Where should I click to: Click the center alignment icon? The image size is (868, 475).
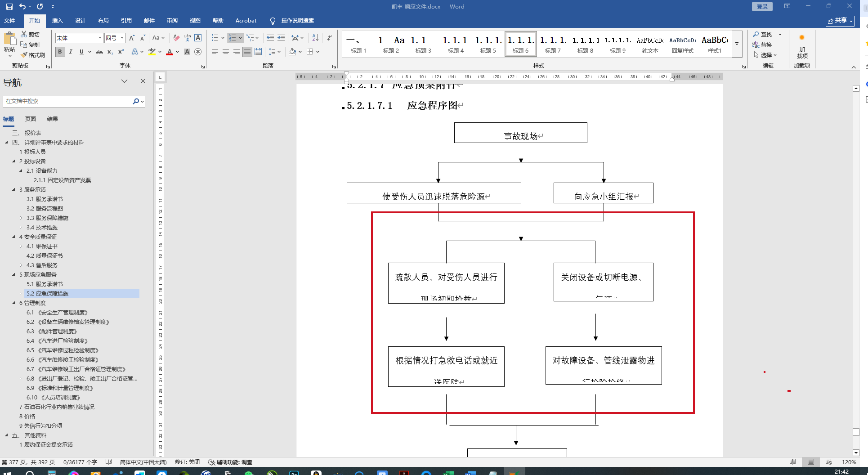(226, 52)
